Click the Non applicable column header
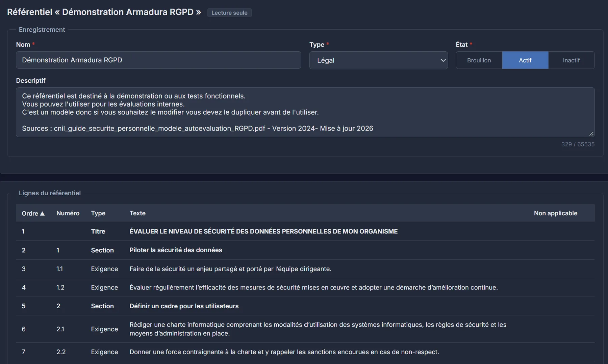The image size is (608, 364). [556, 213]
